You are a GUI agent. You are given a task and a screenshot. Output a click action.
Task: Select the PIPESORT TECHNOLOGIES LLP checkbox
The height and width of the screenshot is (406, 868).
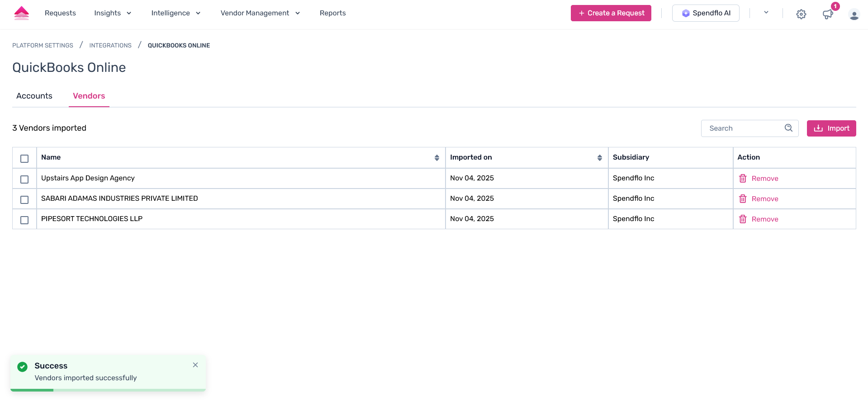point(24,220)
